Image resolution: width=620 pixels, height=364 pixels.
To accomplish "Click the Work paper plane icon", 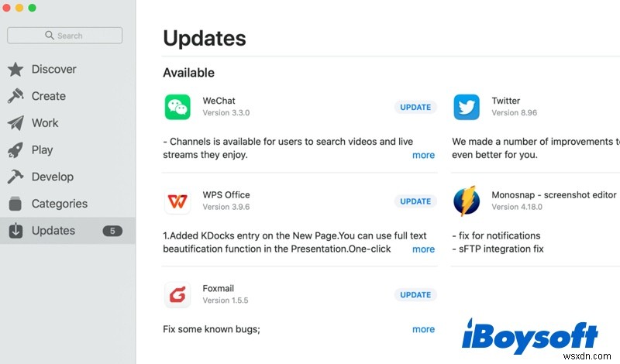I will pyautogui.click(x=15, y=123).
